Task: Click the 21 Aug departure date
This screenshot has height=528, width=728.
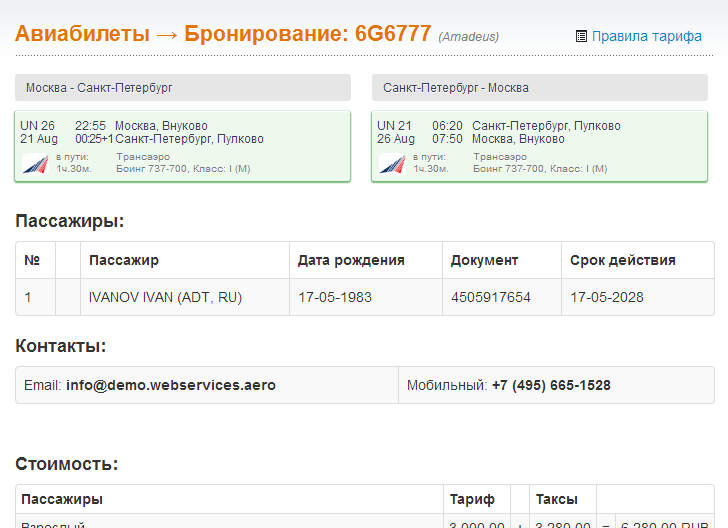Action: [39, 139]
